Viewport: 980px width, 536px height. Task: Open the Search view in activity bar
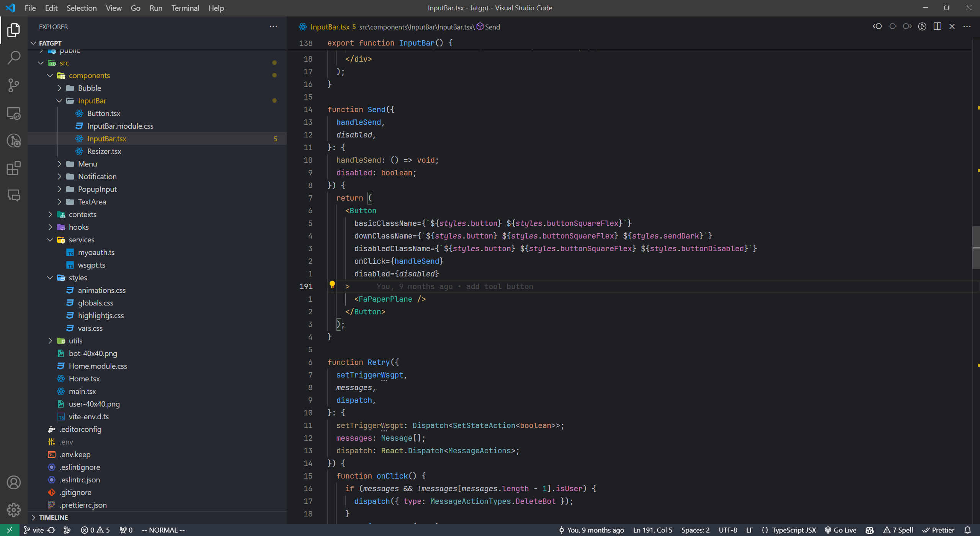click(x=14, y=58)
